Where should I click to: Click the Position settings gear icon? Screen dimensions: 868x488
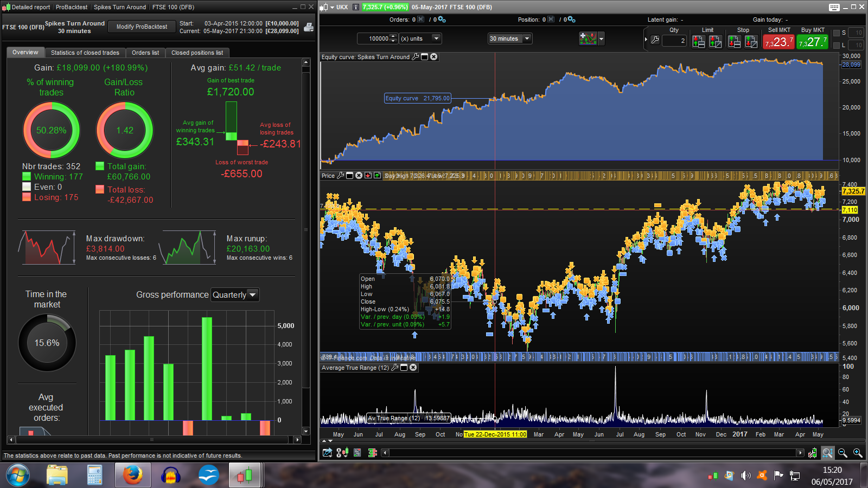click(x=571, y=20)
